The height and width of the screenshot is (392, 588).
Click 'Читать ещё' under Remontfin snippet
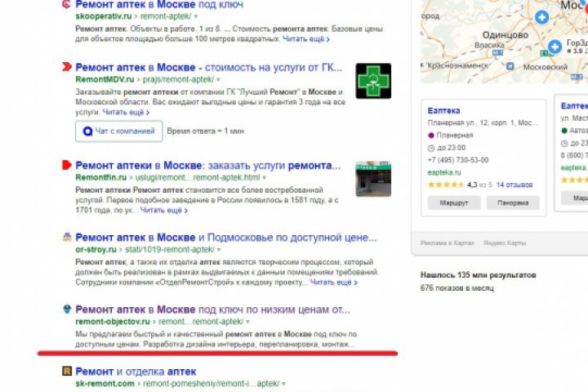coord(163,211)
